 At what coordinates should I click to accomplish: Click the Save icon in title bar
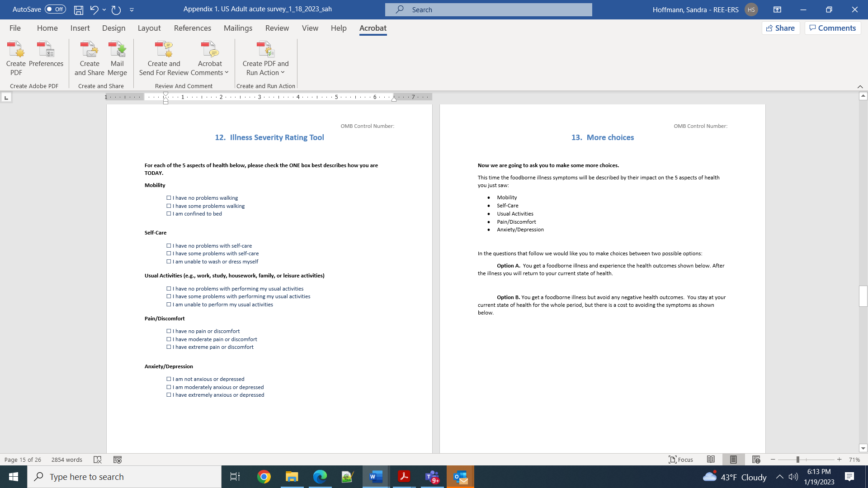pyautogui.click(x=78, y=9)
